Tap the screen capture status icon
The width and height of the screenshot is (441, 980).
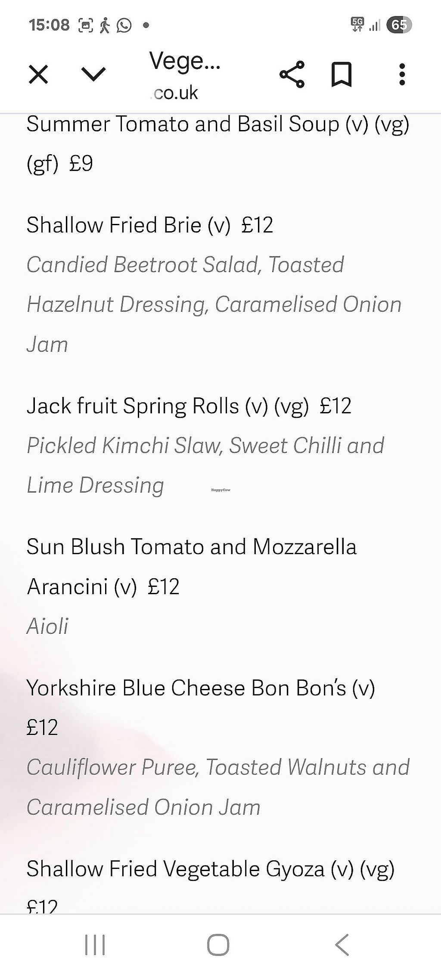[85, 25]
